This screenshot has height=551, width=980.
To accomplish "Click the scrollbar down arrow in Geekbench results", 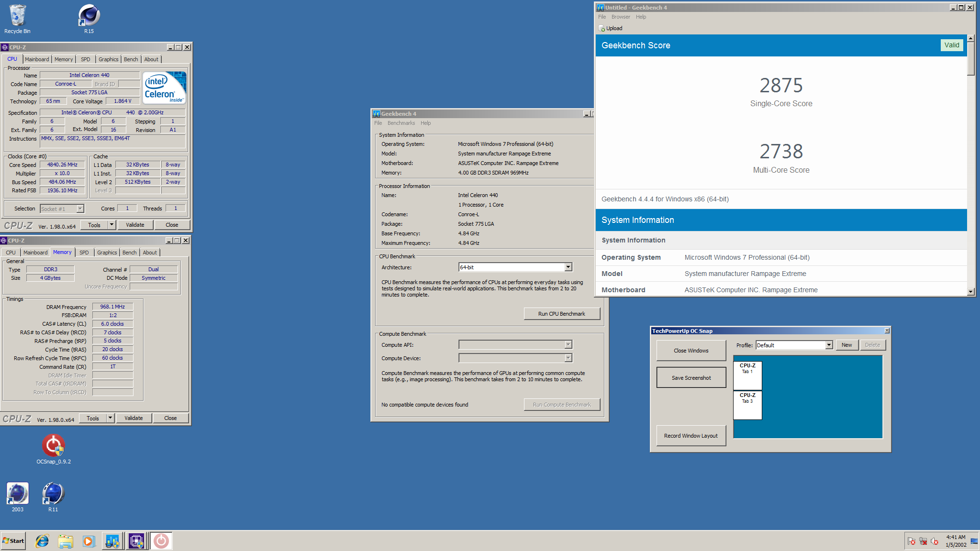I will 970,292.
